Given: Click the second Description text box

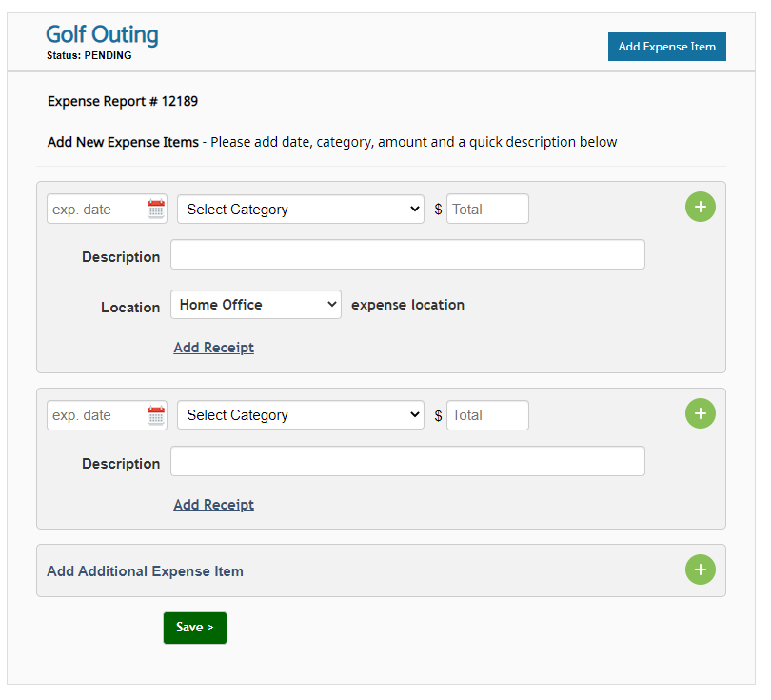Looking at the screenshot, I should (x=407, y=461).
